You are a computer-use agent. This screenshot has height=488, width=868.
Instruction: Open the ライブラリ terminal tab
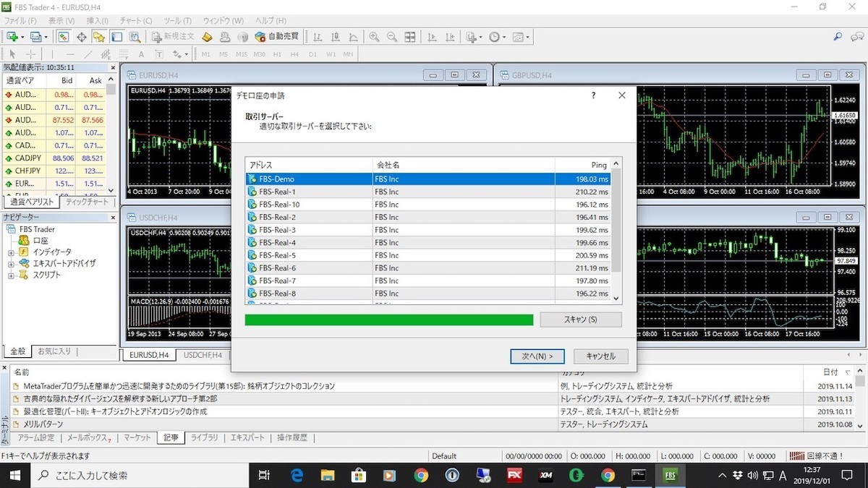[205, 437]
